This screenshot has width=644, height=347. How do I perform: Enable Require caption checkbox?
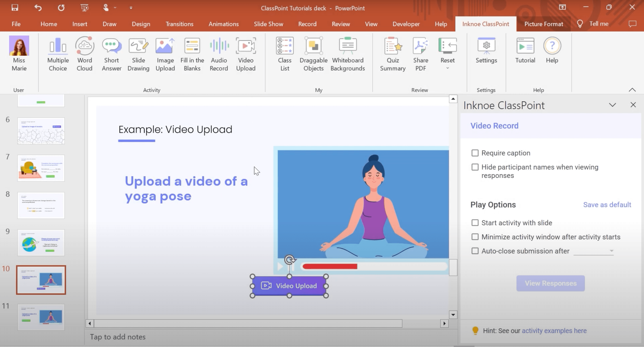click(x=475, y=153)
